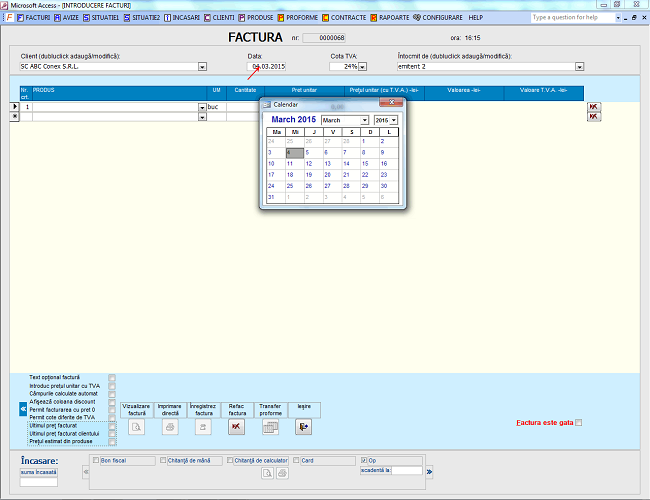Check the Bon fiscal checkbox
The width and height of the screenshot is (650, 500).
(96, 460)
